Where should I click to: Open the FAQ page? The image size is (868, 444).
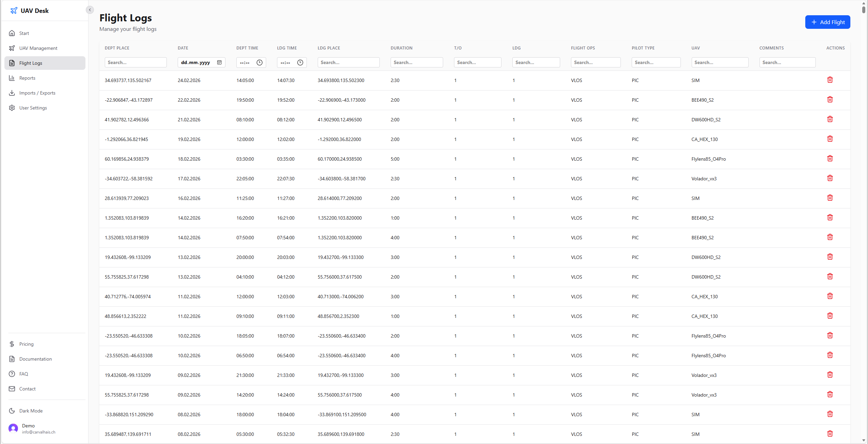45,374
